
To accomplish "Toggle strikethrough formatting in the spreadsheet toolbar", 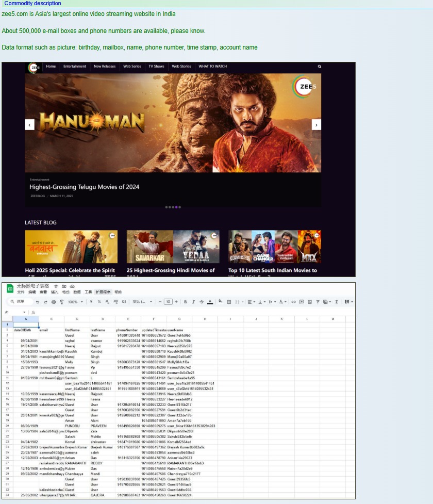I will 202,302.
